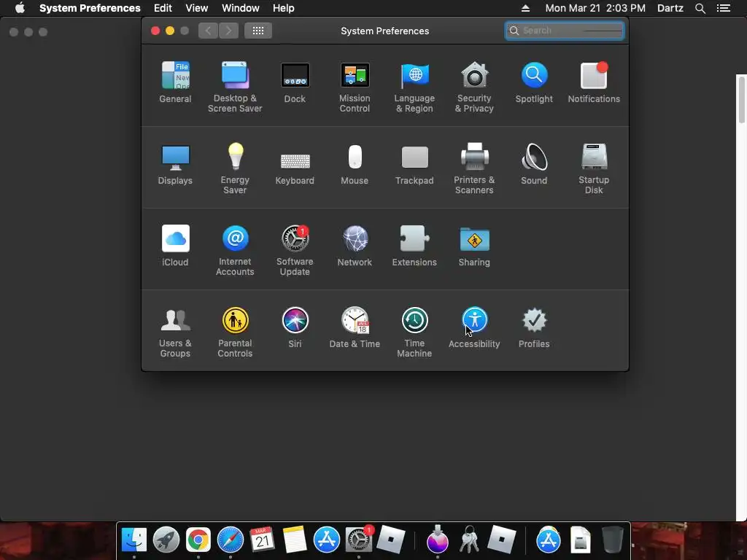Open the Dartz user menu
This screenshot has height=560, width=747.
pyautogui.click(x=670, y=8)
